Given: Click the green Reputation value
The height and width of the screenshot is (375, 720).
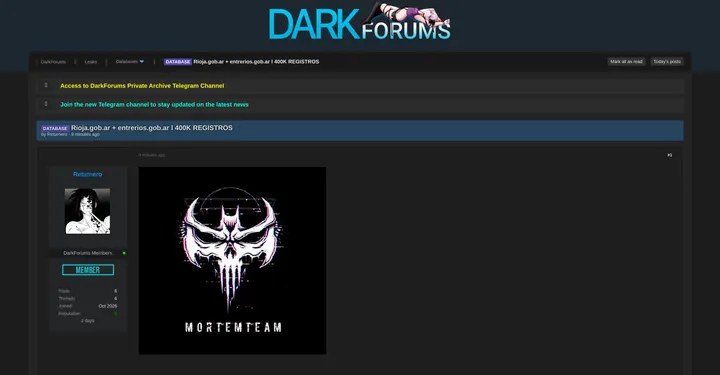Looking at the screenshot, I should pyautogui.click(x=116, y=313).
